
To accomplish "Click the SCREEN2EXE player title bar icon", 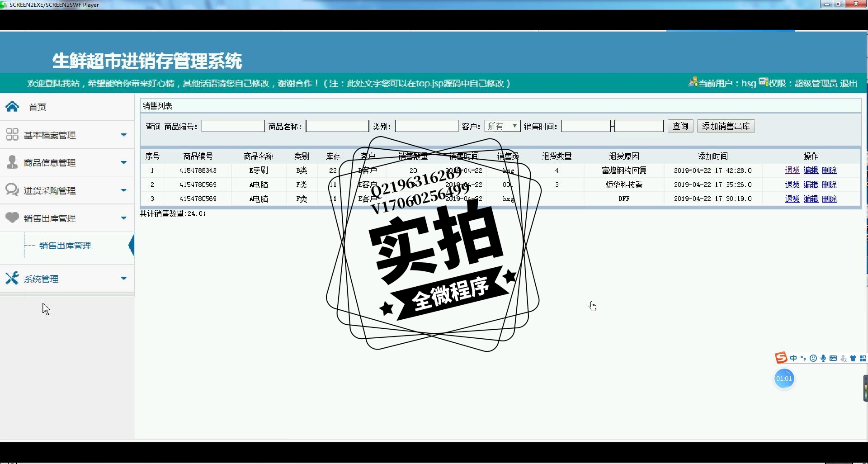I will click(x=4, y=5).
